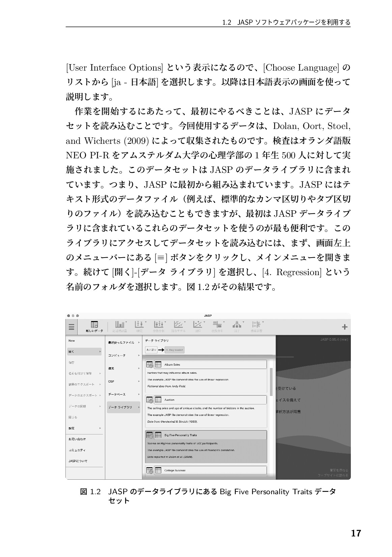Screen dimensions: 392x557
Task: Open data table icon for Big Five Personality Traits
Action: click(158, 435)
